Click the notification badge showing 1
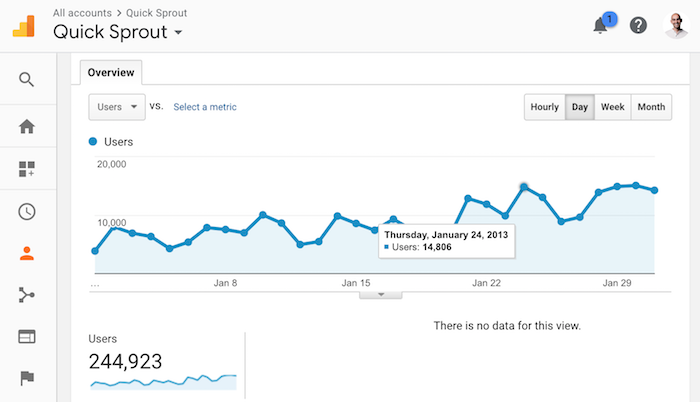700x402 pixels. [x=609, y=19]
